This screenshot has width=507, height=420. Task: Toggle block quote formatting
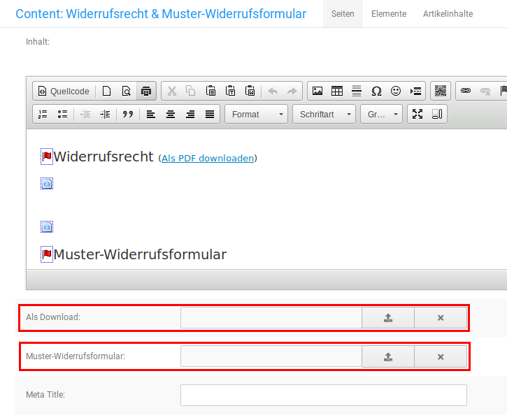128,115
